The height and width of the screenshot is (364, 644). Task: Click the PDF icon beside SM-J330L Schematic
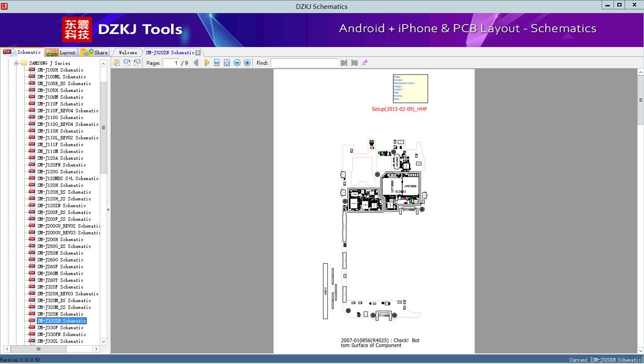tap(32, 341)
